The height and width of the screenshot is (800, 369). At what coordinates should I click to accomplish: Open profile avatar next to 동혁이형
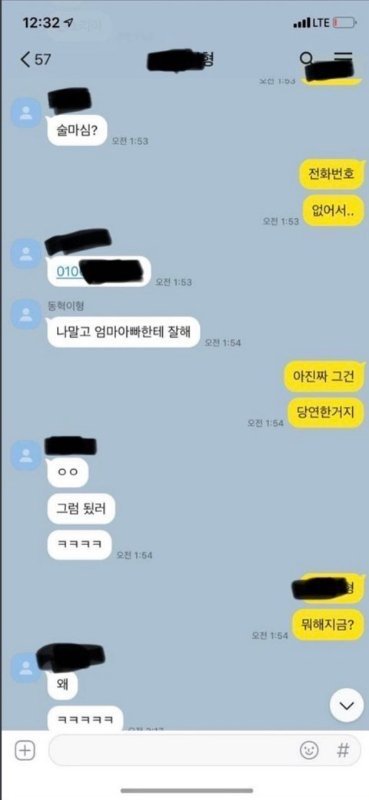(x=26, y=315)
